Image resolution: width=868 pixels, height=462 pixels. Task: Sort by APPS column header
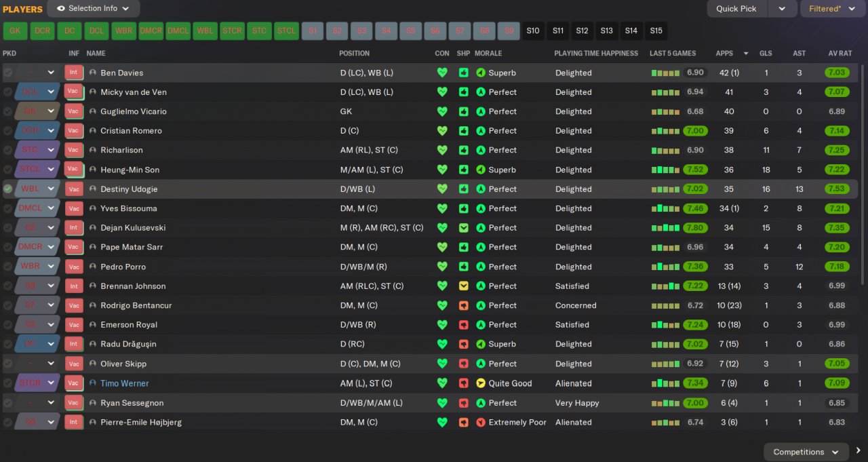coord(724,53)
